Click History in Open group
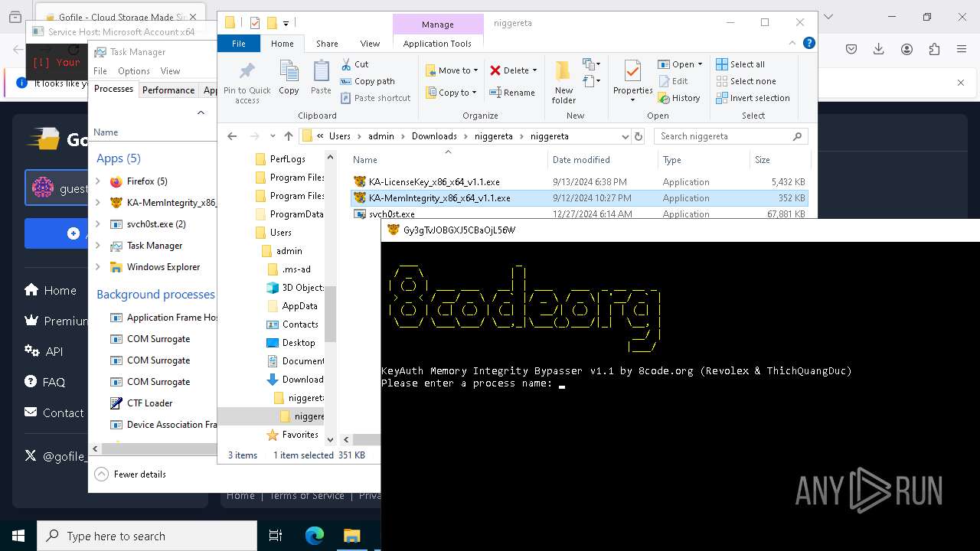Viewport: 980px width, 551px height. (x=678, y=98)
